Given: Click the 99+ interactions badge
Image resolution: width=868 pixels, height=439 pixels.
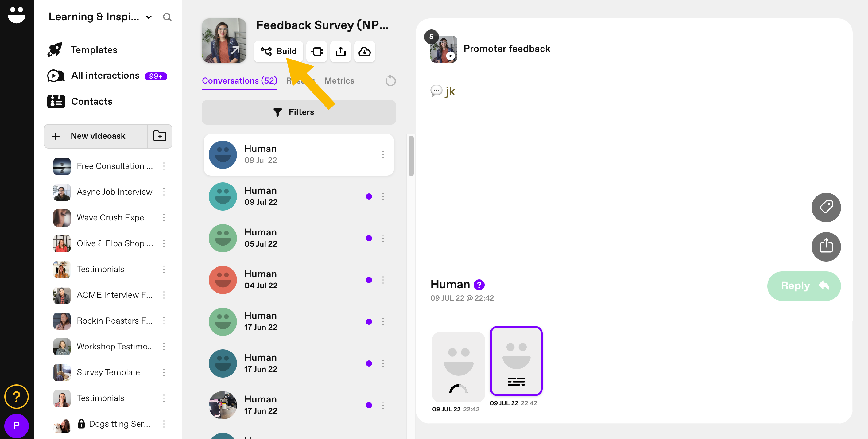Looking at the screenshot, I should click(x=156, y=76).
